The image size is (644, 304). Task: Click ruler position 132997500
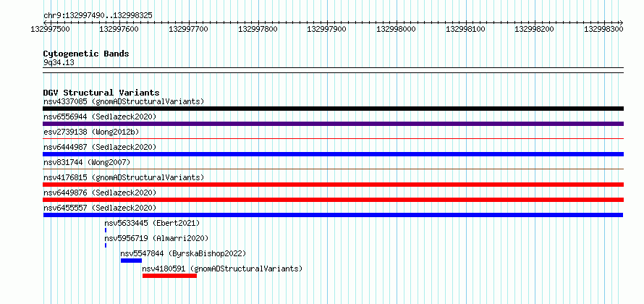50,29
